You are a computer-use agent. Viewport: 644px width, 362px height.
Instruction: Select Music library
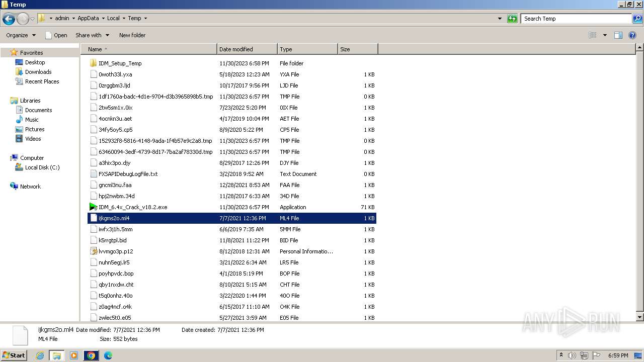[x=32, y=120]
